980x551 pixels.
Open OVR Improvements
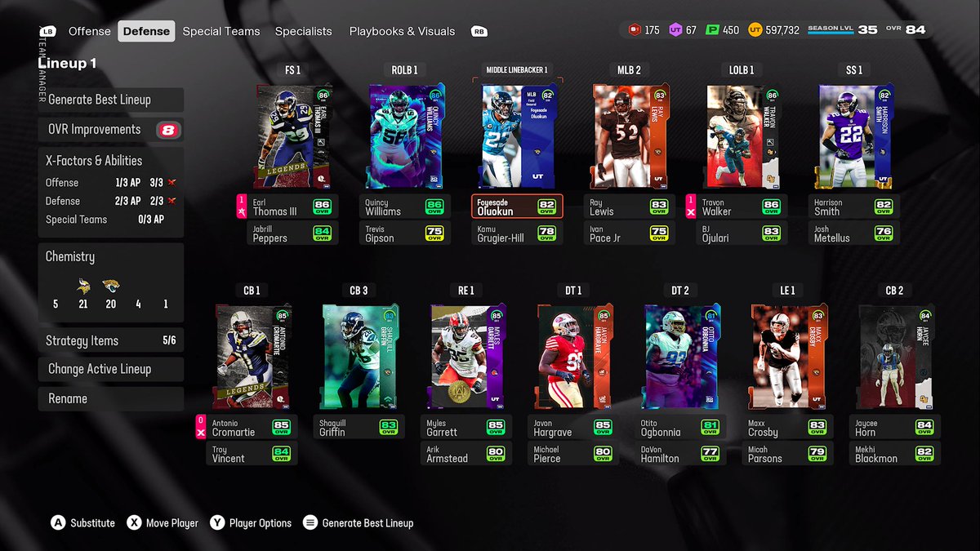[110, 129]
